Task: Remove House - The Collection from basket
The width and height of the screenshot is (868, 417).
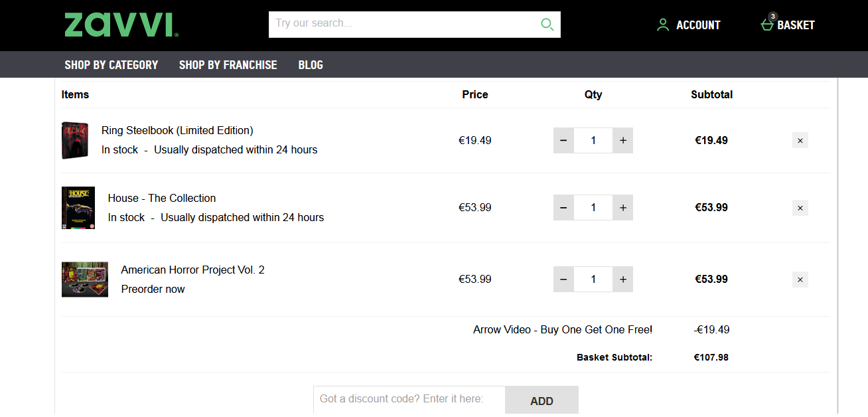Action: pos(800,208)
